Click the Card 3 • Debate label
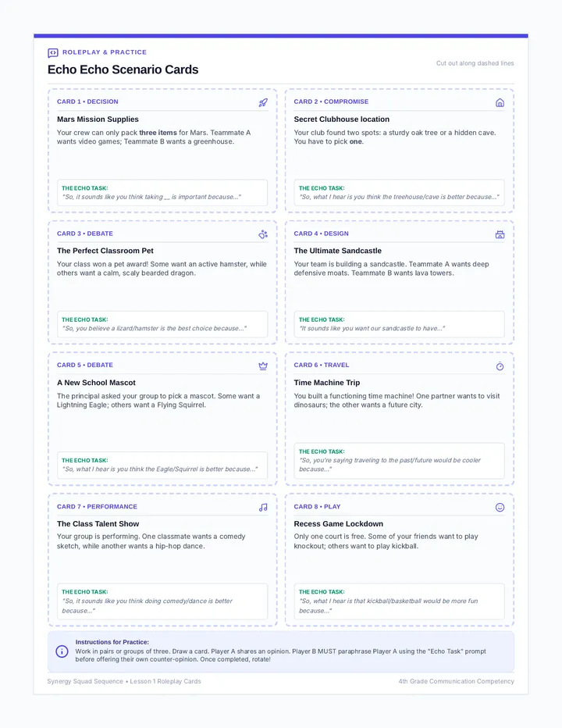 (x=85, y=234)
